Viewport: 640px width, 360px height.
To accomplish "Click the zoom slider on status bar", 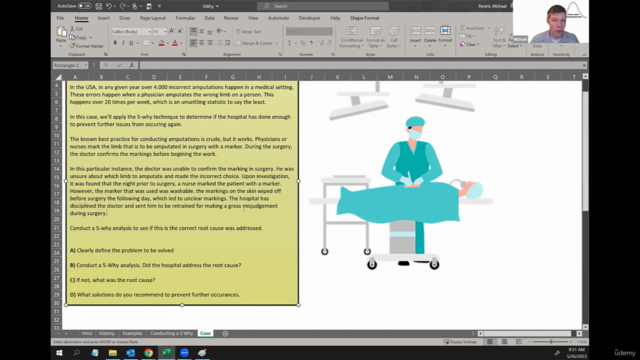I will 550,342.
